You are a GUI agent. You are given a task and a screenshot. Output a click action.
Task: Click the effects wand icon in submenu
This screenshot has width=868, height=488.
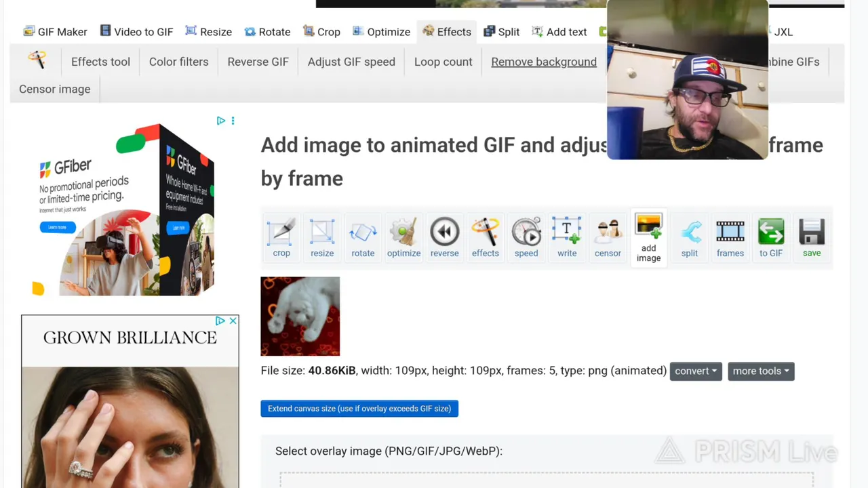click(x=37, y=61)
